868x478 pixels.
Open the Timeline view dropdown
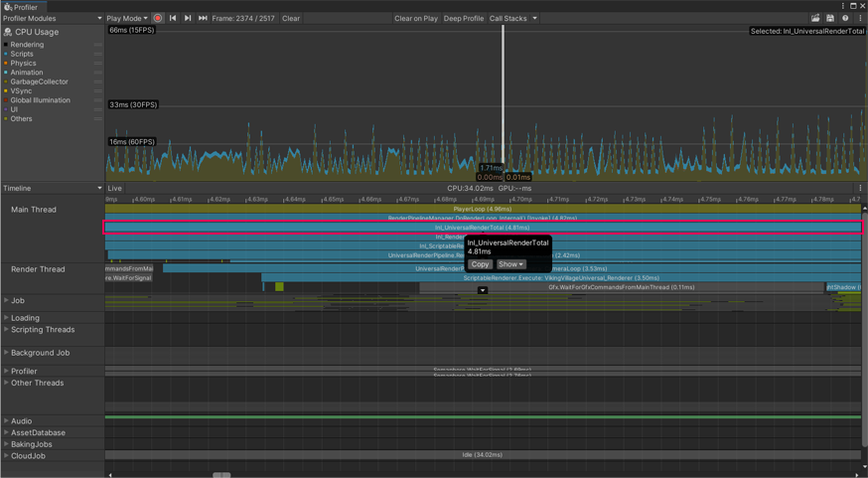click(52, 188)
